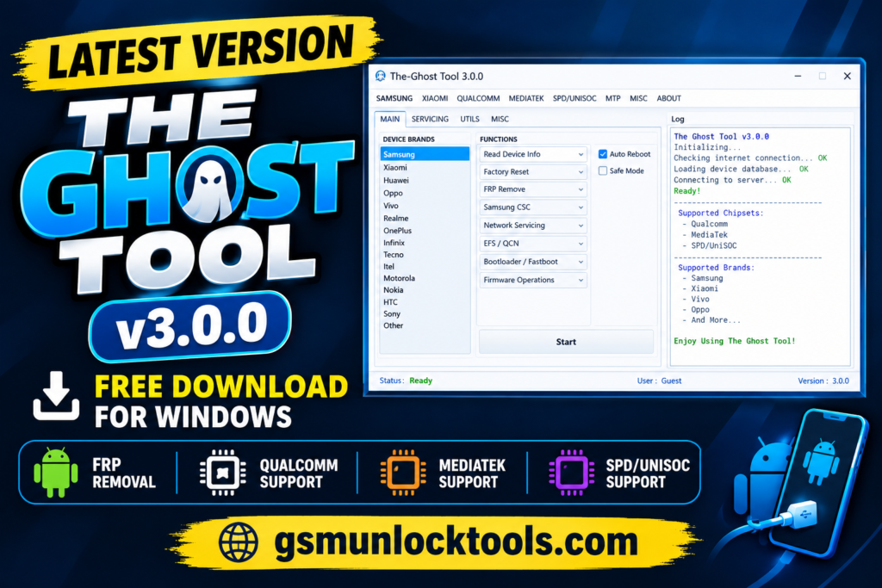This screenshot has width=882, height=588.
Task: Click the orange MediaTek chip icon
Action: click(x=403, y=472)
